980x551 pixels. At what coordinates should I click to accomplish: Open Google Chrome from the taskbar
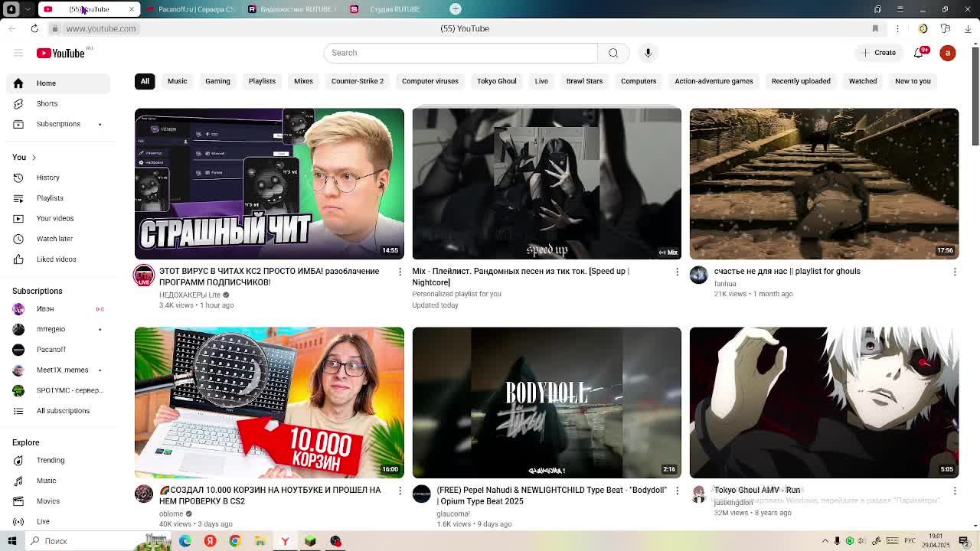click(235, 541)
